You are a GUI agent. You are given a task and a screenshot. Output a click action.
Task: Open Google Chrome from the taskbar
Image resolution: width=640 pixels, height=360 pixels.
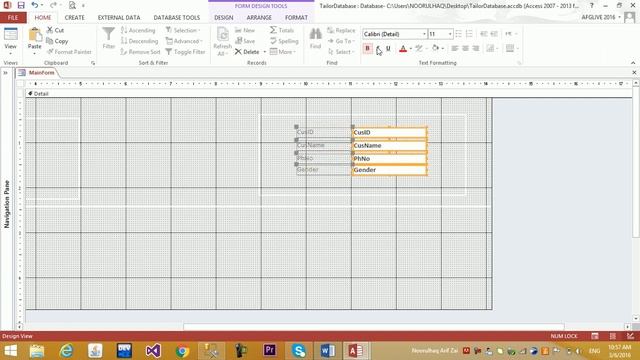182,350
